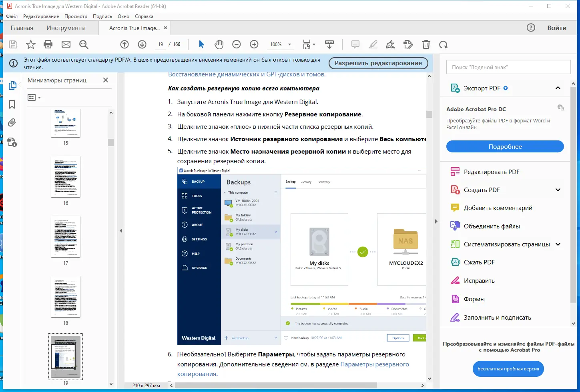Open the find text magnifier tool
The width and height of the screenshot is (580, 392).
pyautogui.click(x=84, y=44)
